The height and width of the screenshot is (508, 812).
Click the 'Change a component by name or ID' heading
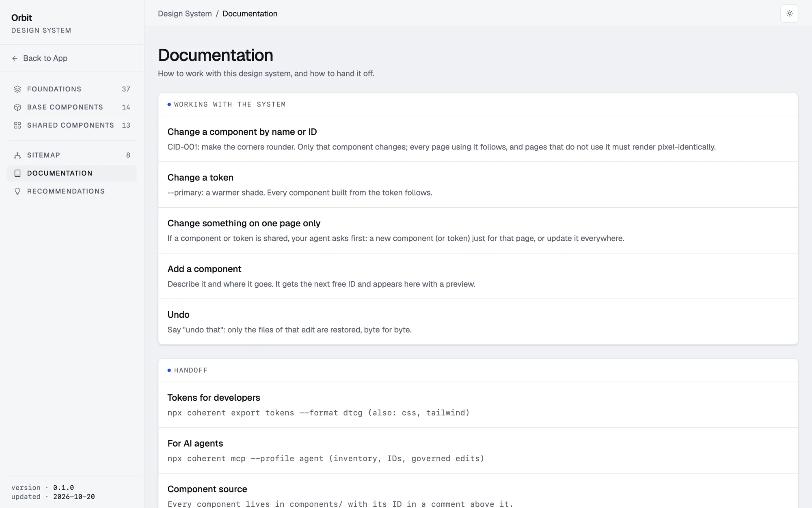click(x=242, y=132)
